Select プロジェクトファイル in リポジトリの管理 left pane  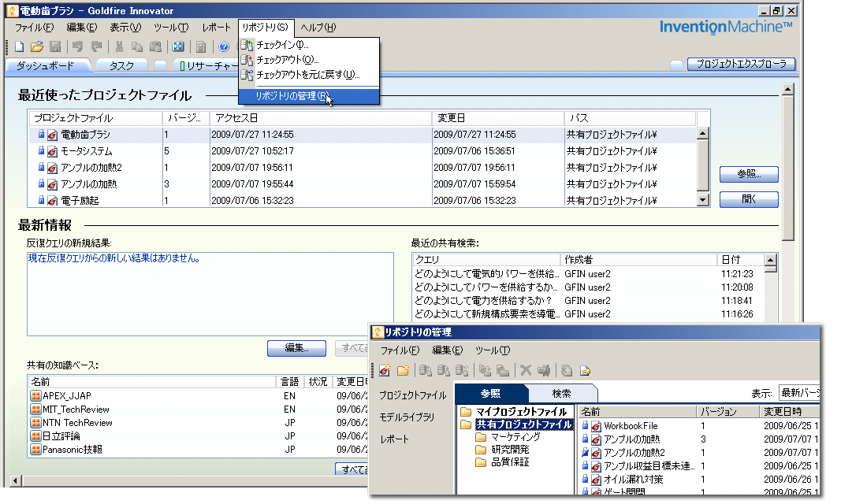412,395
